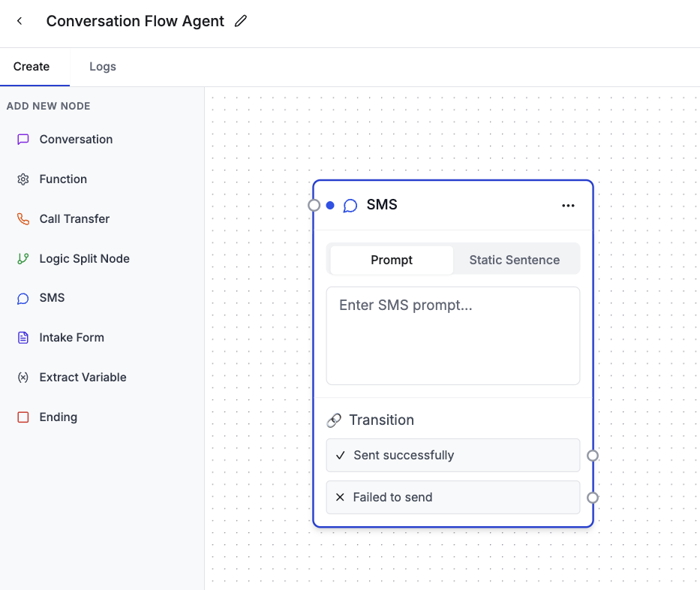This screenshot has height=590, width=700.
Task: Add a Conversation node
Action: click(76, 140)
